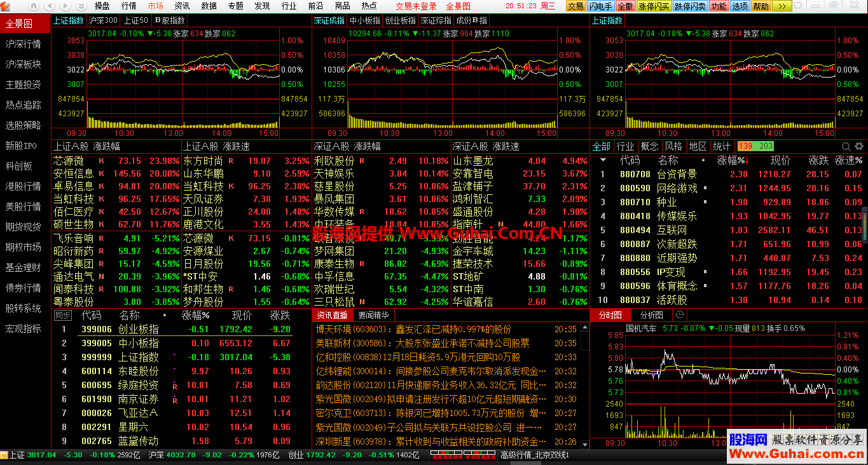Select the 地区 sector tab
The height and width of the screenshot is (465, 868).
pos(698,146)
